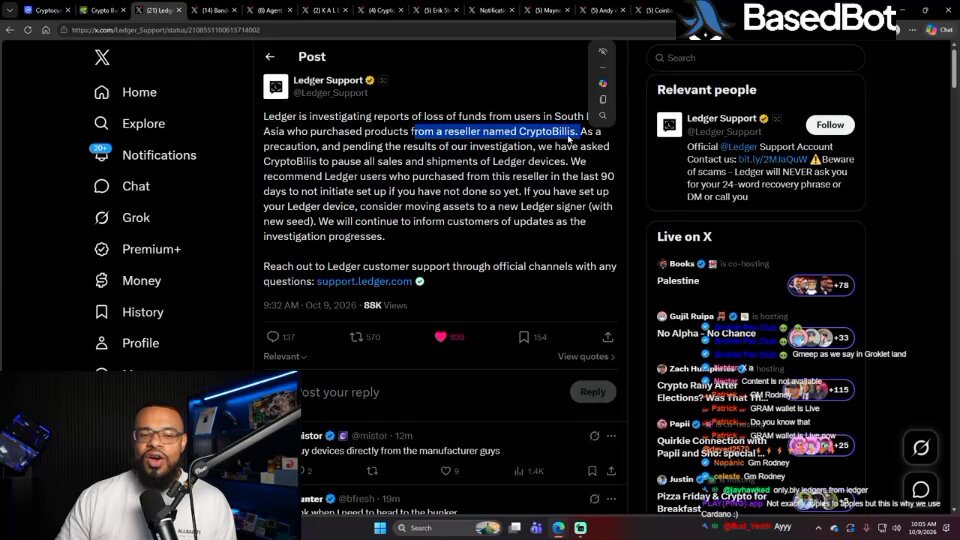Open the tab list dropdown arrow
Image resolution: width=960 pixels, height=540 pixels.
10,10
